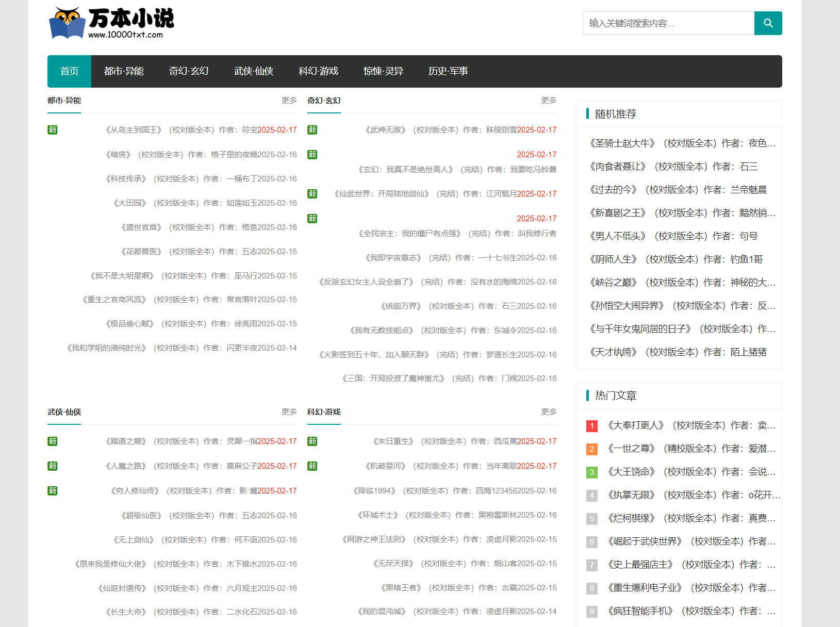
Task: Click the new badge beside 《从岛主到国王》
Action: (53, 130)
